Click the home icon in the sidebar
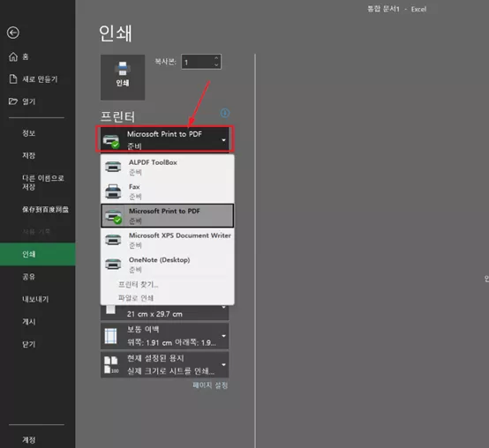 (x=13, y=56)
